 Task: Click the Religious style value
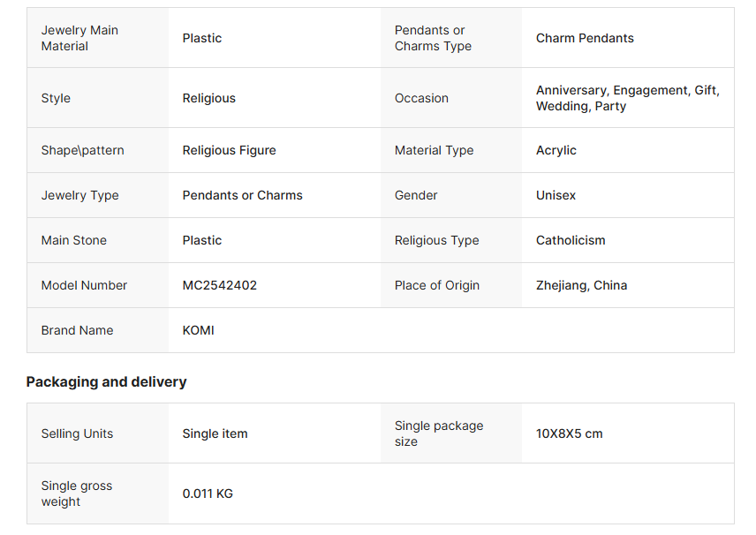(208, 98)
